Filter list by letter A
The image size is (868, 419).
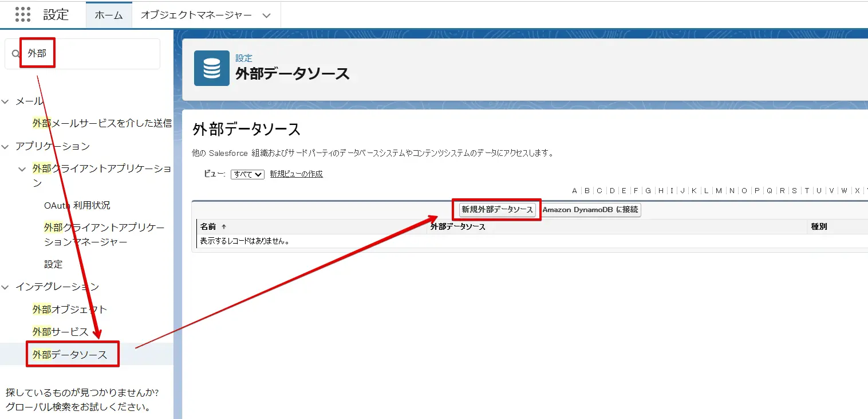[x=574, y=190]
